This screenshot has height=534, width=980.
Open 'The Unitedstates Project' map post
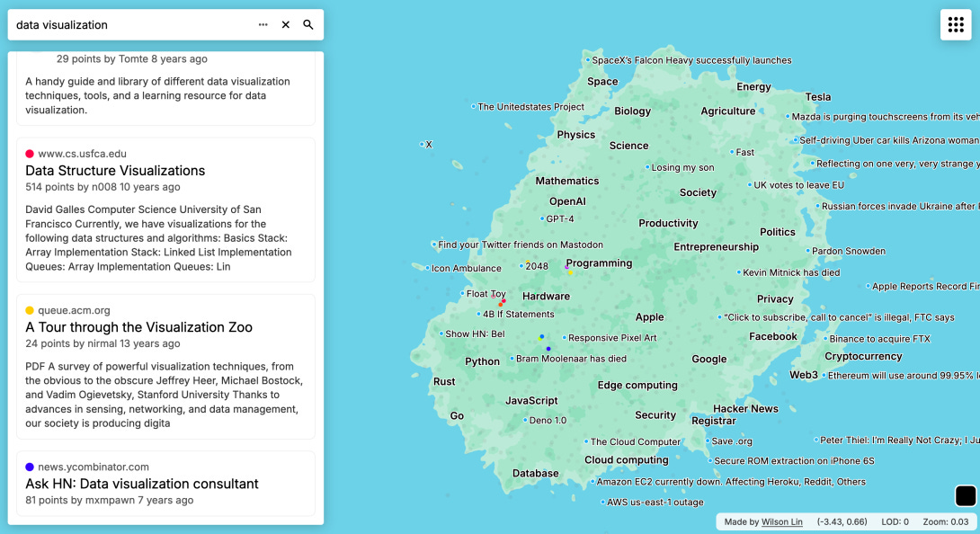click(x=530, y=107)
